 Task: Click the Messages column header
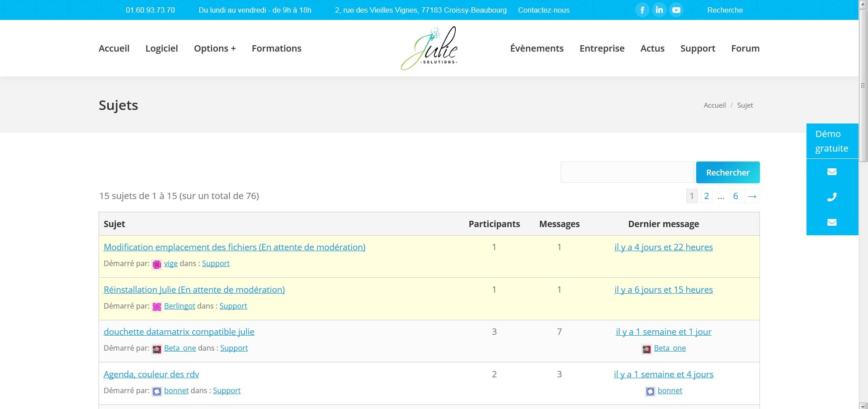coord(559,224)
